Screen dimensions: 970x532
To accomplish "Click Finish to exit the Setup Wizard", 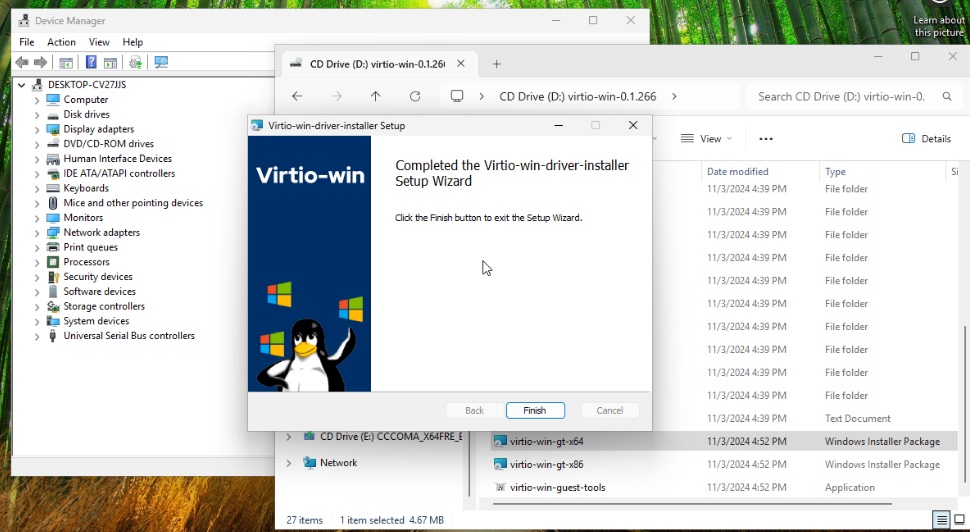I will [x=535, y=410].
